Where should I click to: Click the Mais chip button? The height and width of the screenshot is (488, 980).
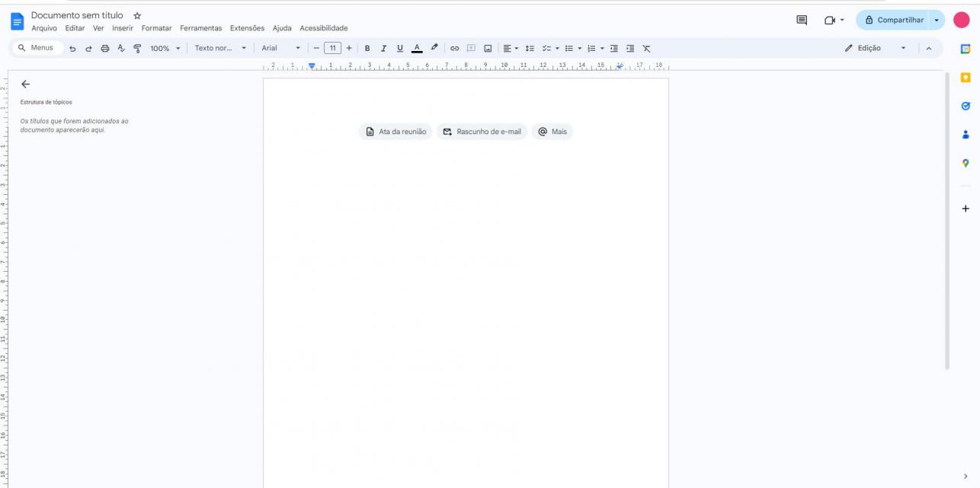click(552, 132)
